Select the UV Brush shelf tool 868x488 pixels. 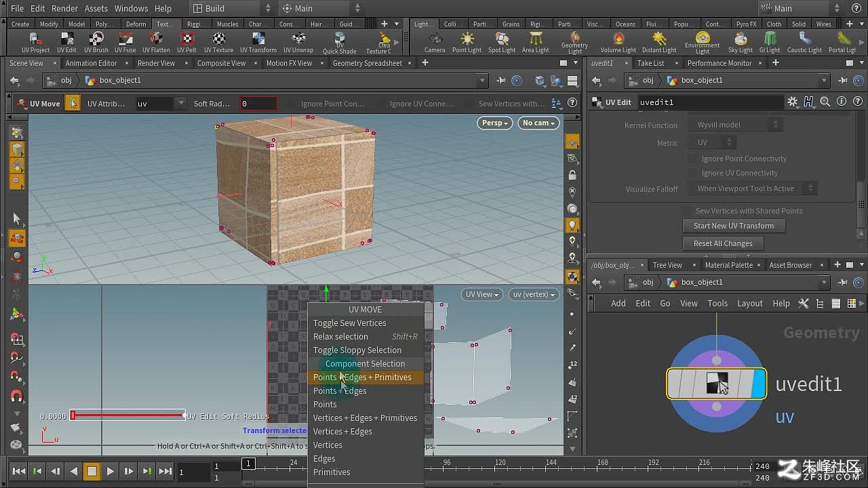96,43
